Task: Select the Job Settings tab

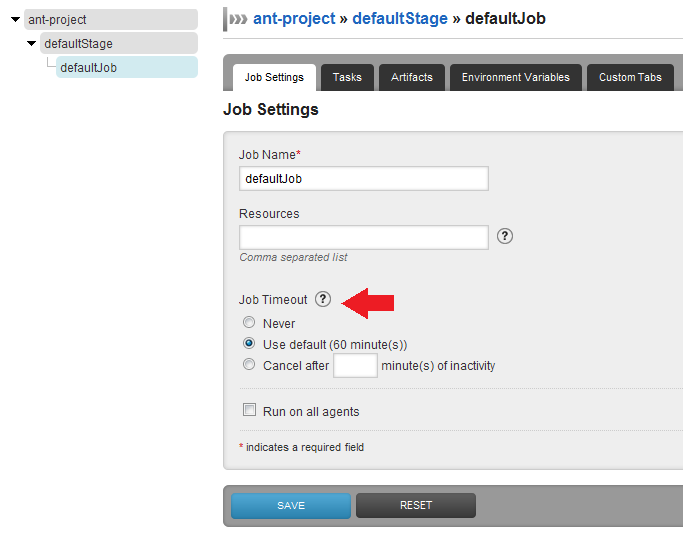Action: click(274, 77)
